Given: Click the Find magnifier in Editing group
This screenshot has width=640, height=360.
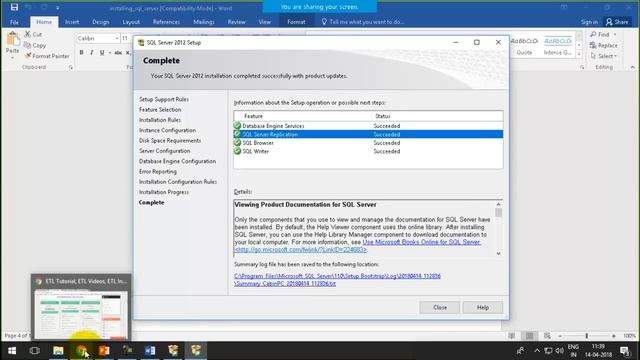Looking at the screenshot, I should [593, 35].
